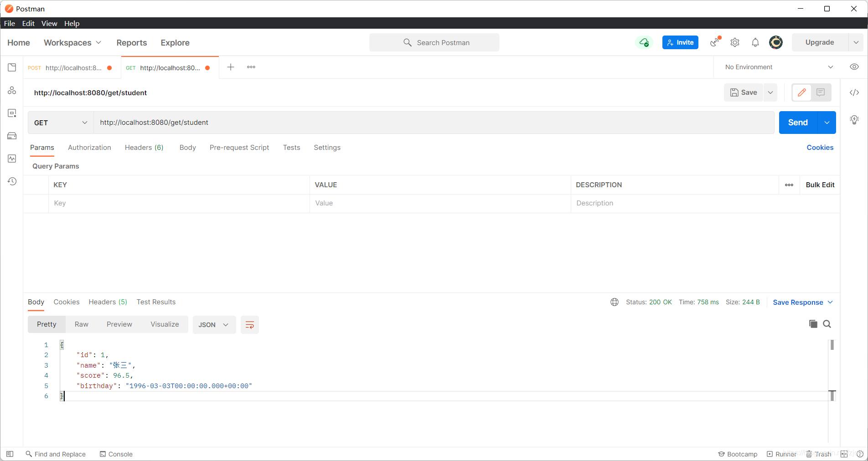Open Find and Replace
The height and width of the screenshot is (461, 868).
[56, 454]
